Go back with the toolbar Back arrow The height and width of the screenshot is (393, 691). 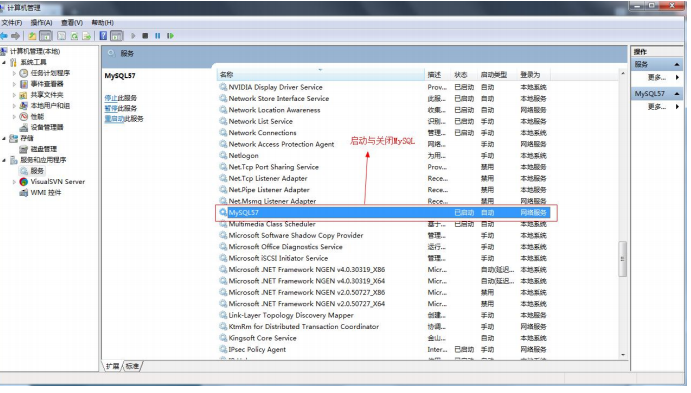(4, 36)
